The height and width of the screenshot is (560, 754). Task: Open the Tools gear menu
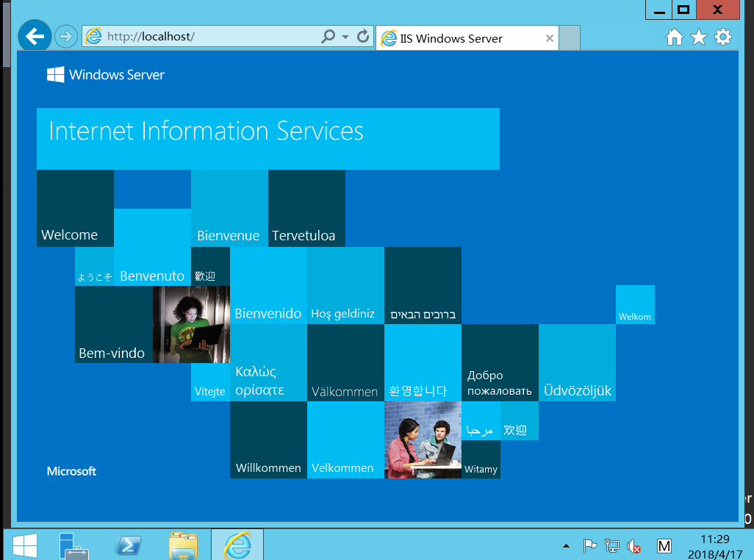[x=722, y=37]
